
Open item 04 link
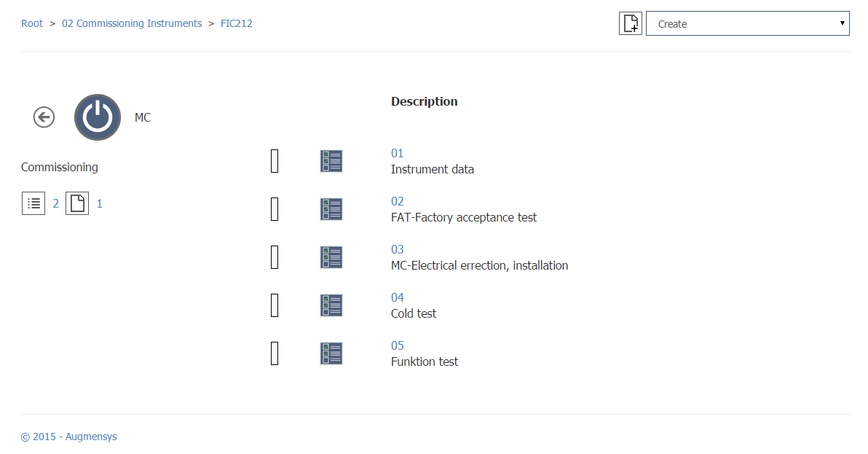(x=398, y=297)
